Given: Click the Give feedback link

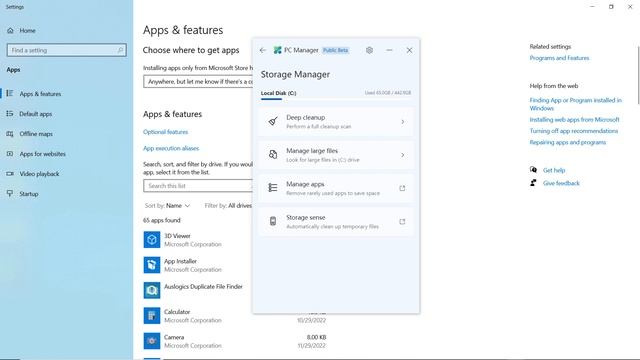Looking at the screenshot, I should [561, 183].
